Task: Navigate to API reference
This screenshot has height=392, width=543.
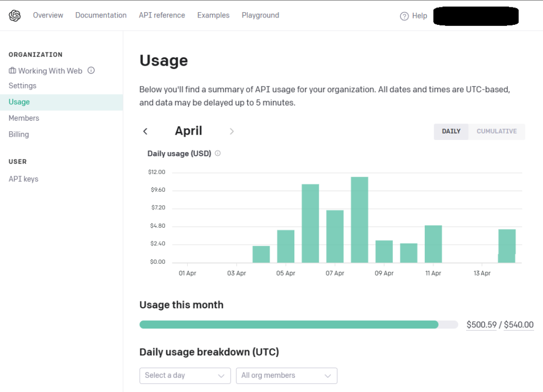Action: click(x=162, y=15)
